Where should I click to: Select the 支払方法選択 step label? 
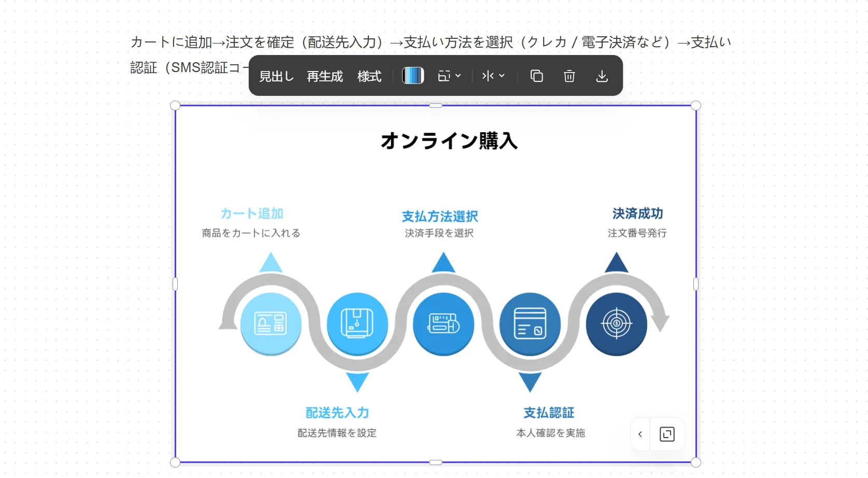point(439,216)
